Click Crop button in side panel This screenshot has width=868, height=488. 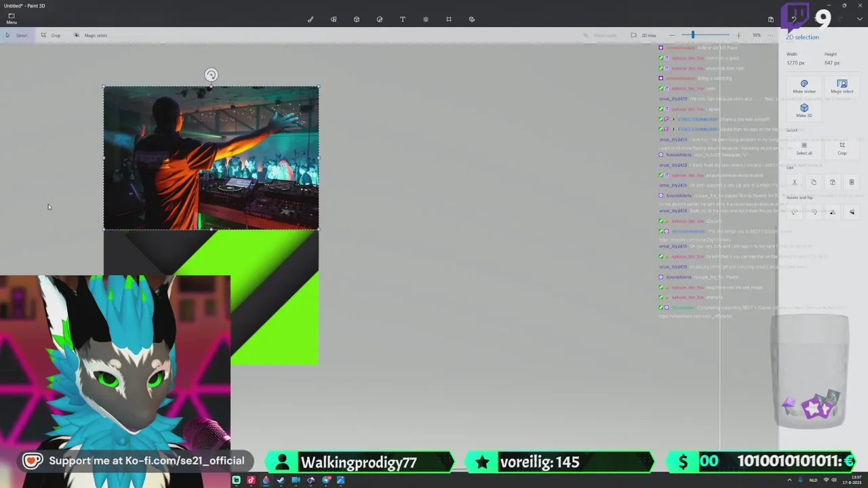[842, 148]
